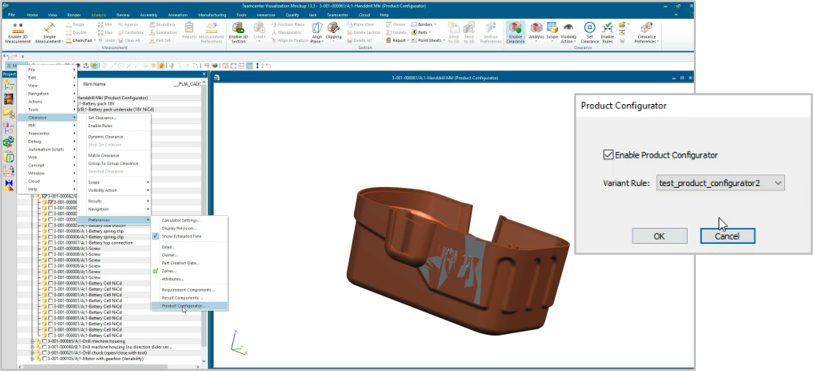
Task: Click the Create section icon
Action: pyautogui.click(x=259, y=31)
